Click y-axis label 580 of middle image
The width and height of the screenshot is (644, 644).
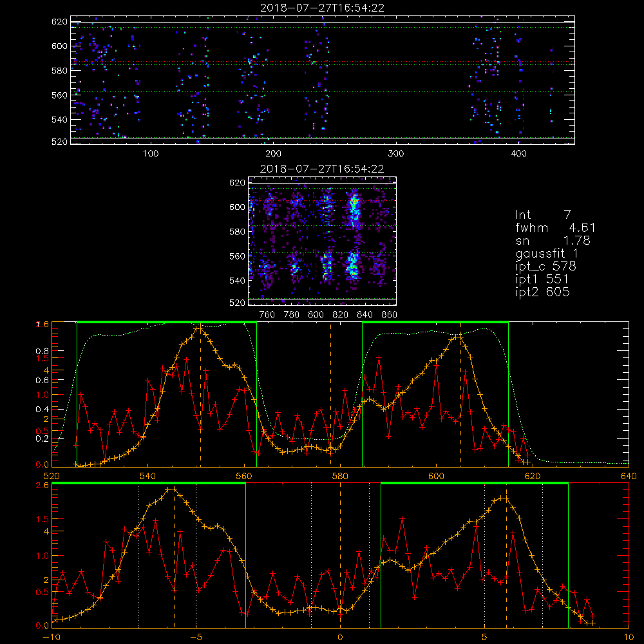pyautogui.click(x=237, y=232)
